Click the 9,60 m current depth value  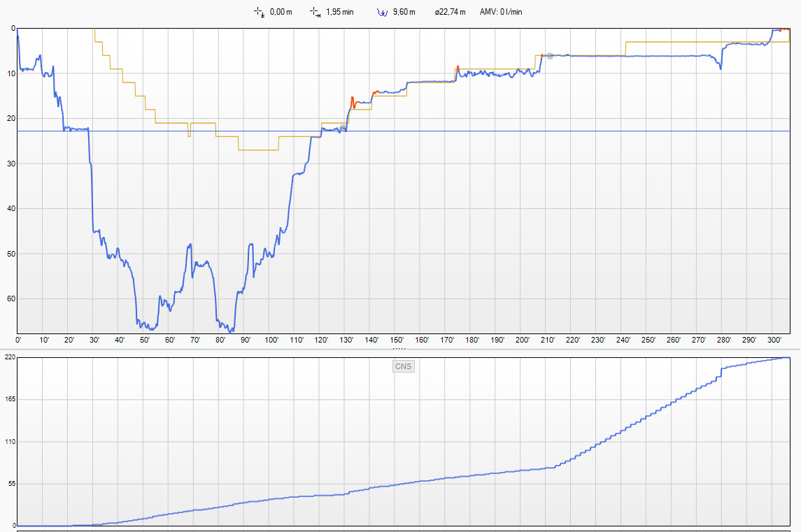(404, 12)
